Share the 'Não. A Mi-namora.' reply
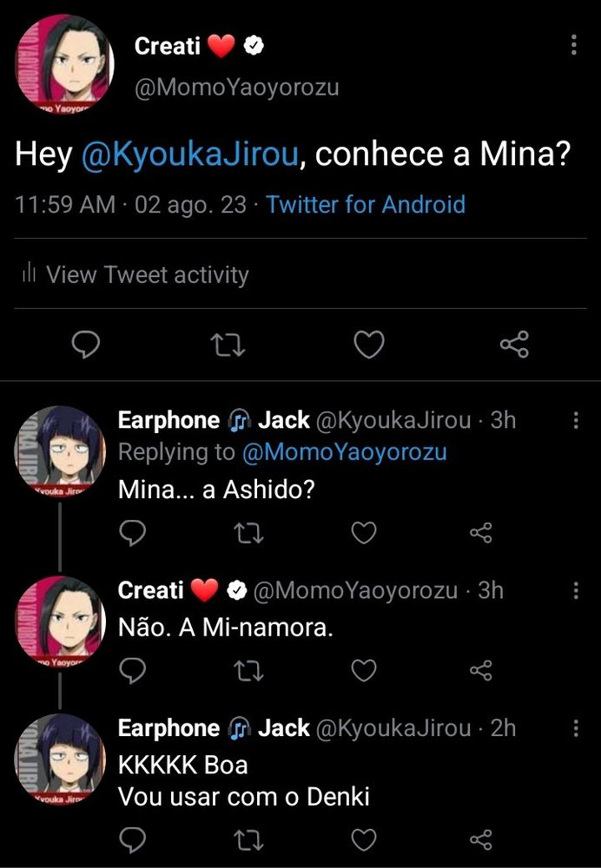The image size is (601, 868). point(480,670)
